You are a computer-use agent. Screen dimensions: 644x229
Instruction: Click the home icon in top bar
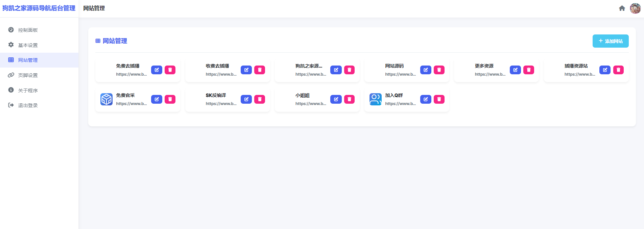(622, 8)
